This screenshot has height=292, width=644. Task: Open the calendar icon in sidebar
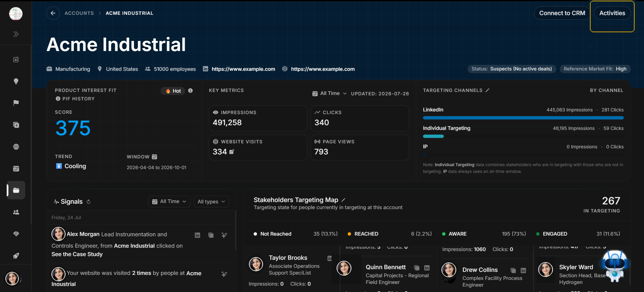point(16,168)
